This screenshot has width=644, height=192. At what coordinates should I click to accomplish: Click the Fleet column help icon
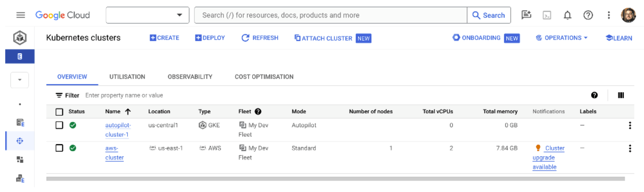coord(258,112)
